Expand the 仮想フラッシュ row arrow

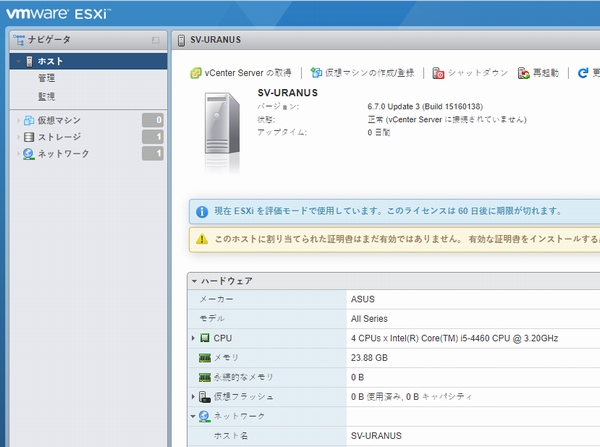point(193,397)
